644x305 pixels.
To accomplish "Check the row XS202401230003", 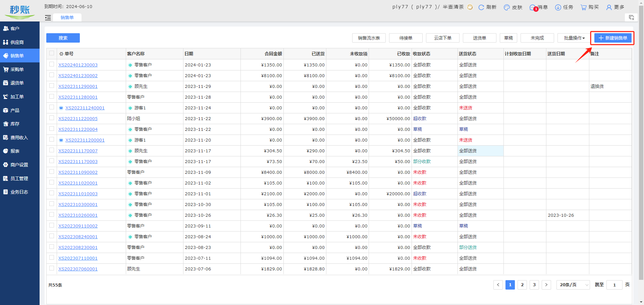I will click(x=52, y=64).
